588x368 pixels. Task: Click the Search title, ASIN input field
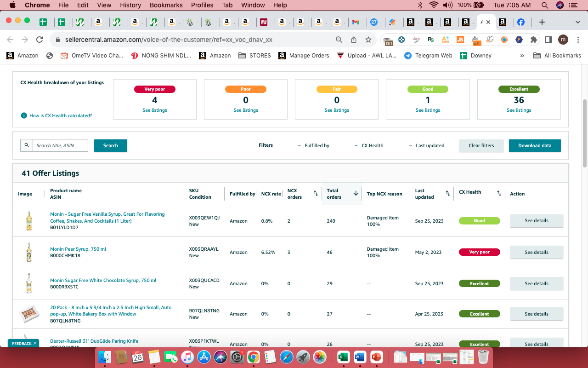[60, 145]
